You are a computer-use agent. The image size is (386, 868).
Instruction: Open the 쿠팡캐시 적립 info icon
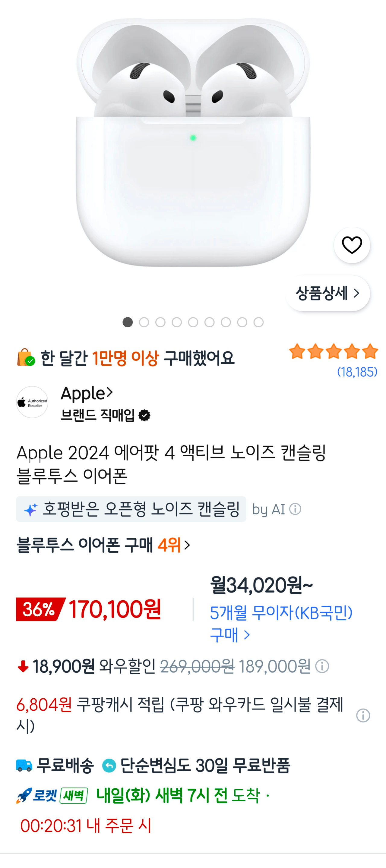pos(363,715)
